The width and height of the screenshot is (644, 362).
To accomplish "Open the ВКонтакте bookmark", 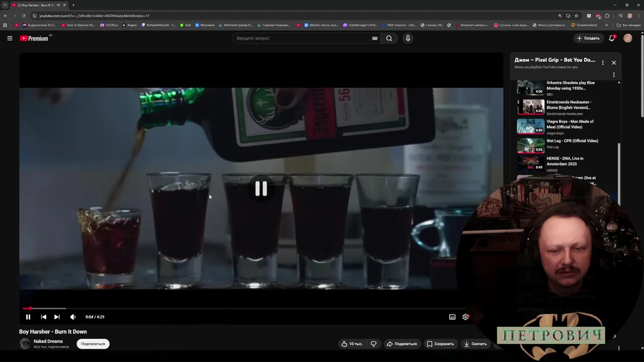I will pos(204,25).
